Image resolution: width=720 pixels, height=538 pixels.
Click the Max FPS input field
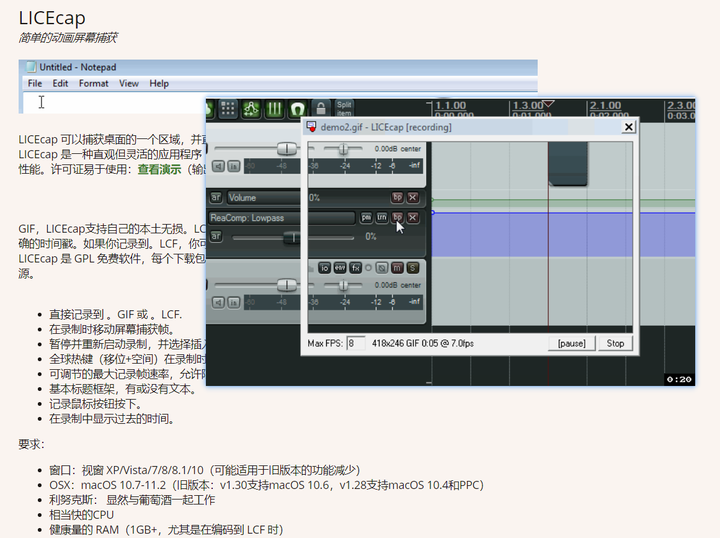point(356,343)
